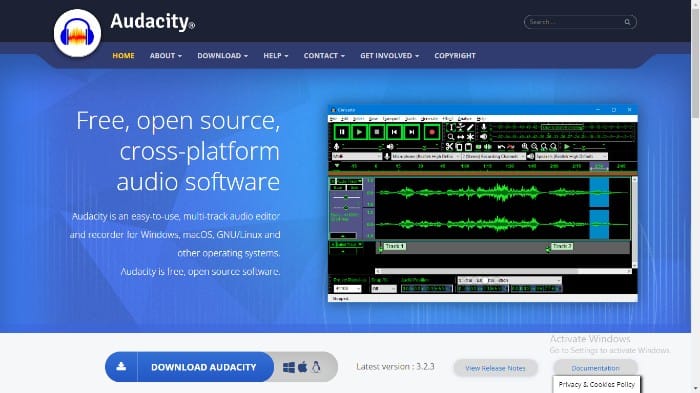This screenshot has height=393, width=700.
Task: Expand the Help dropdown menu
Action: [275, 55]
